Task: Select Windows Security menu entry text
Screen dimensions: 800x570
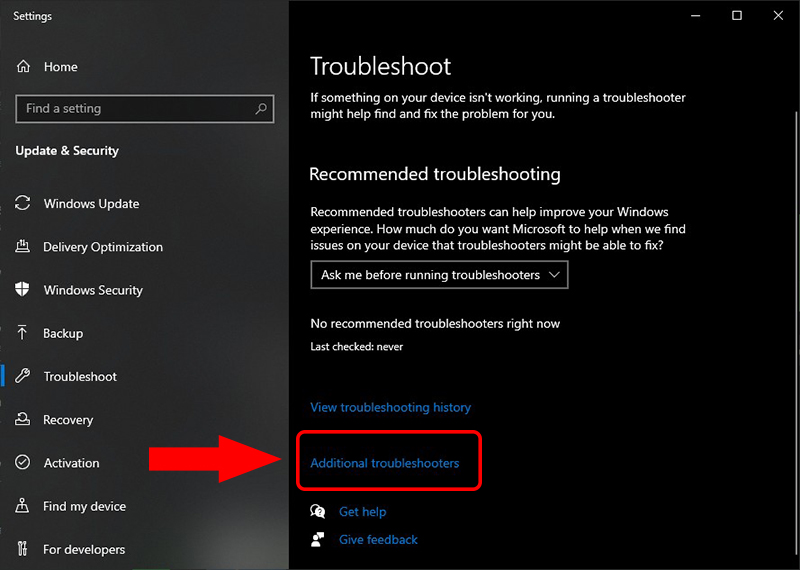Action: tap(93, 290)
